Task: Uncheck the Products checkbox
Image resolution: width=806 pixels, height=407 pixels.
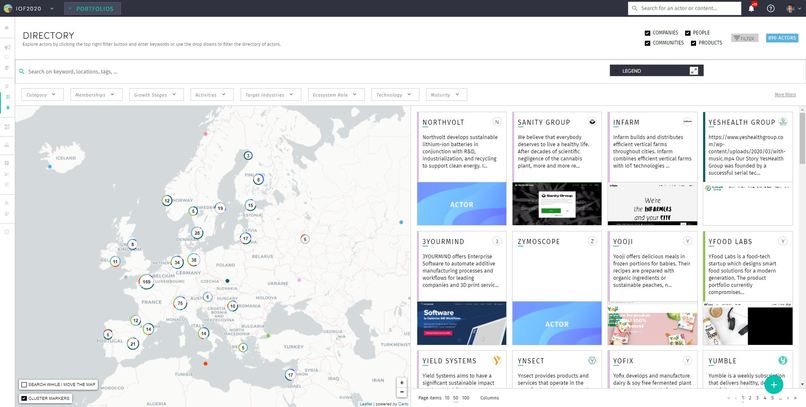Action: [x=693, y=43]
